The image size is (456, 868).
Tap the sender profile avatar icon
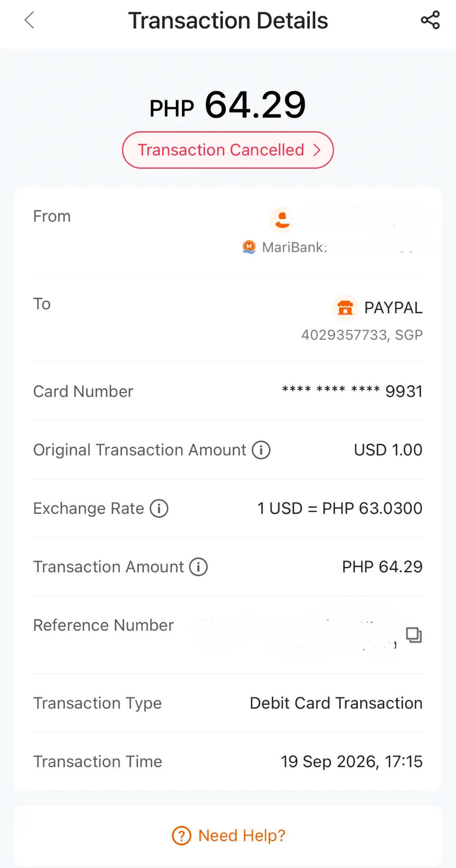click(x=282, y=220)
